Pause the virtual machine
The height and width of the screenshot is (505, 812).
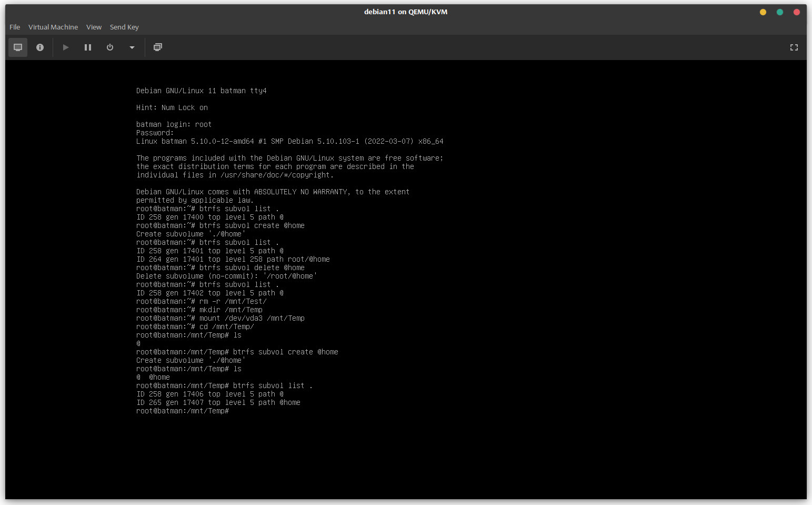tap(88, 47)
